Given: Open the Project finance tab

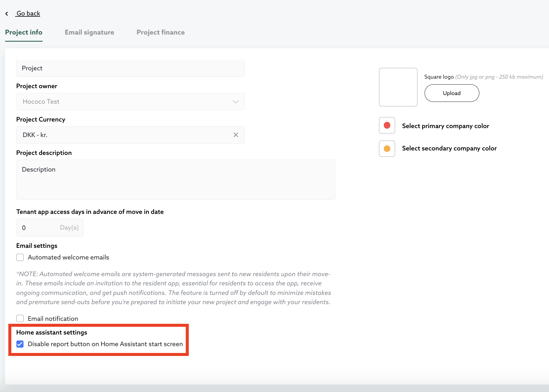Looking at the screenshot, I should point(160,32).
